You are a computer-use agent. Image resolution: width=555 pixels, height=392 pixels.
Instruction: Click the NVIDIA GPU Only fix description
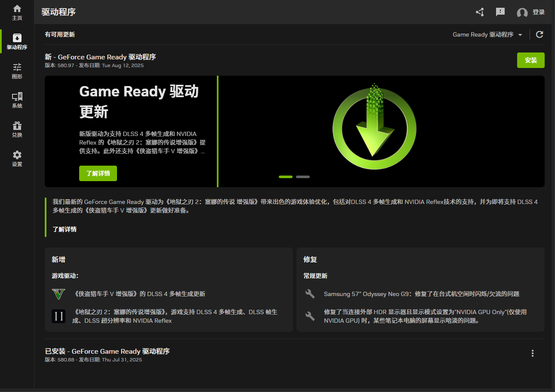click(425, 316)
